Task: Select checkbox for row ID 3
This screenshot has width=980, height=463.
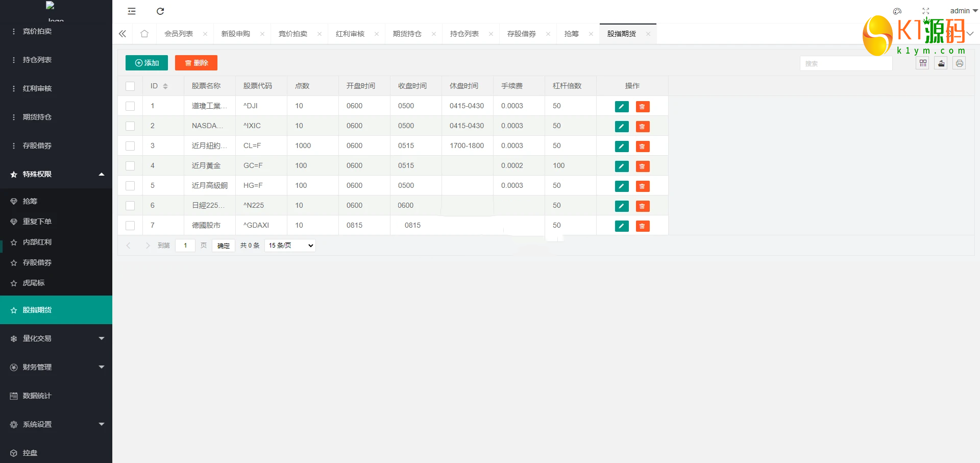Action: [x=130, y=146]
